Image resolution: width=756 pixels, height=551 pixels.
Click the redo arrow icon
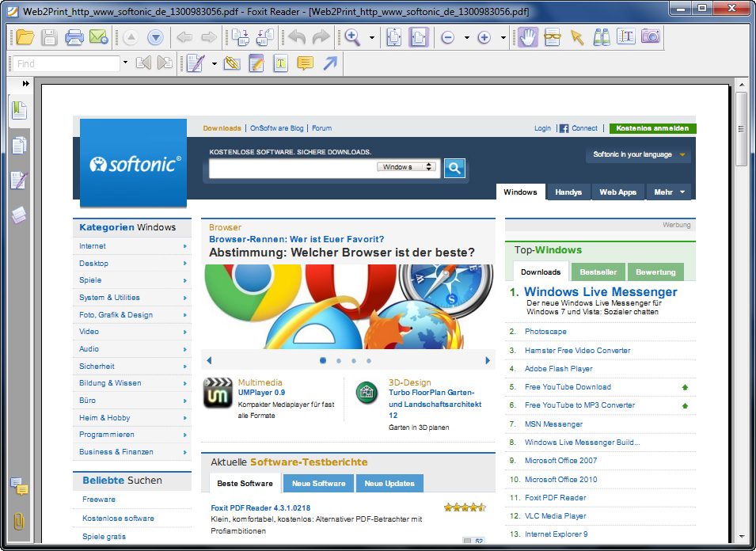tap(321, 37)
